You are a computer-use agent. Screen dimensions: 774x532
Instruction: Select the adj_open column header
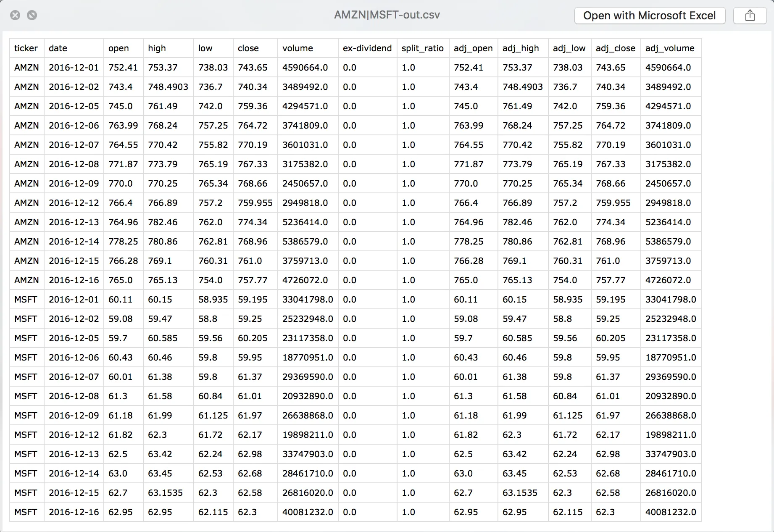coord(473,48)
